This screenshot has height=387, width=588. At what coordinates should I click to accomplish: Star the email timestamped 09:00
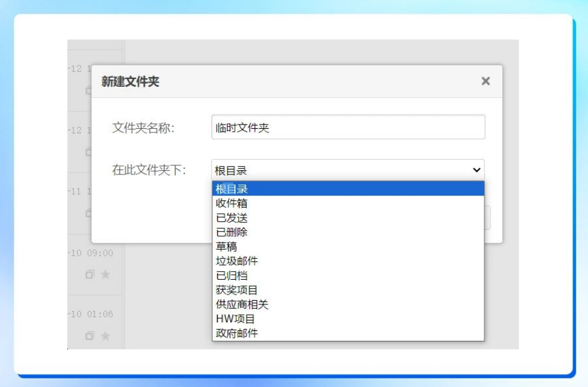[106, 275]
